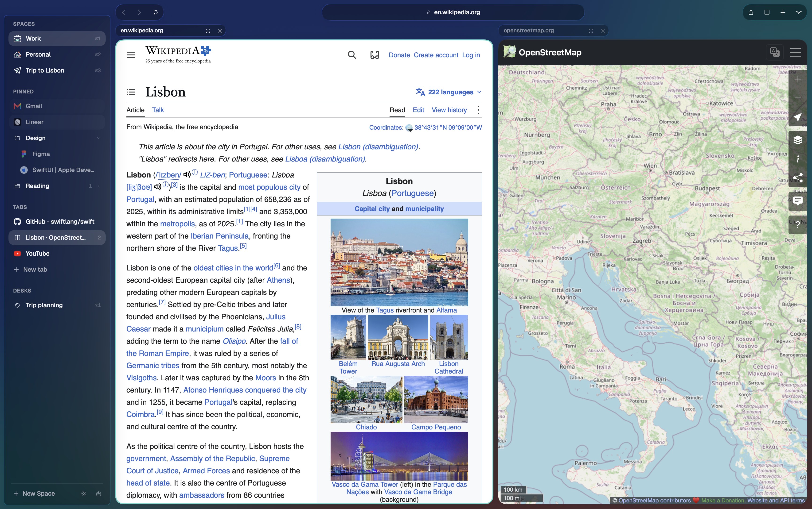Screen dimensions: 812x509
Task: Select the Edit tab
Action: click(x=418, y=110)
